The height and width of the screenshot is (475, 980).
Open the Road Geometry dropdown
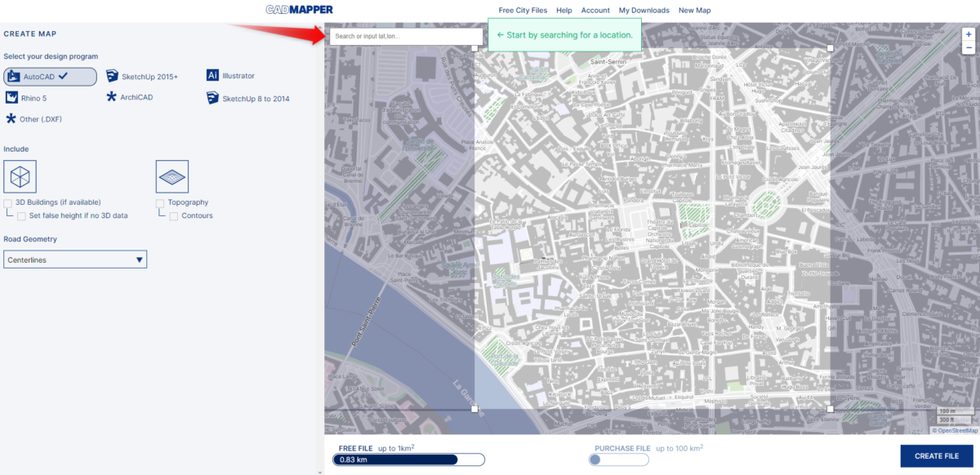75,259
